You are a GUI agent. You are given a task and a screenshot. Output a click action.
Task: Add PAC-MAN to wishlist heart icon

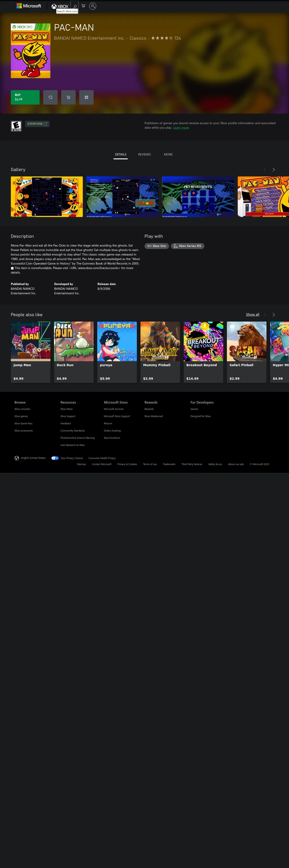[50, 97]
